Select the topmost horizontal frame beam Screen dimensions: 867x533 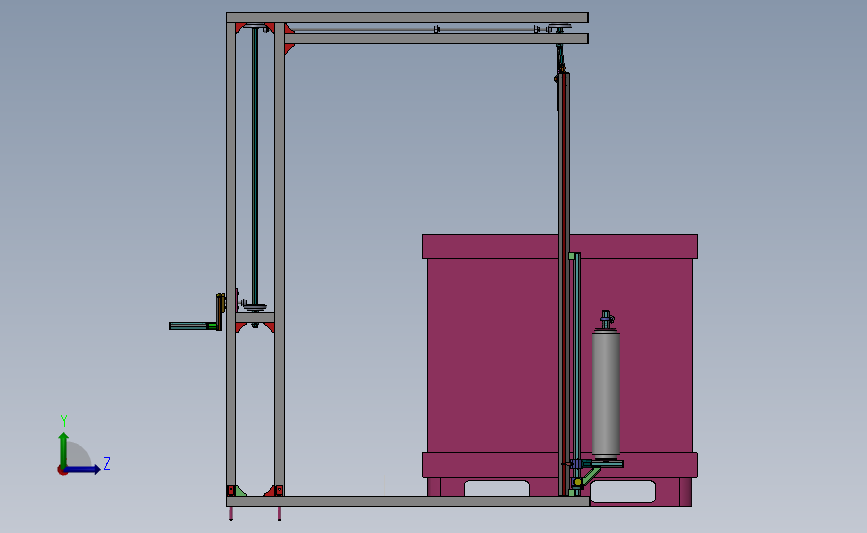(x=407, y=18)
